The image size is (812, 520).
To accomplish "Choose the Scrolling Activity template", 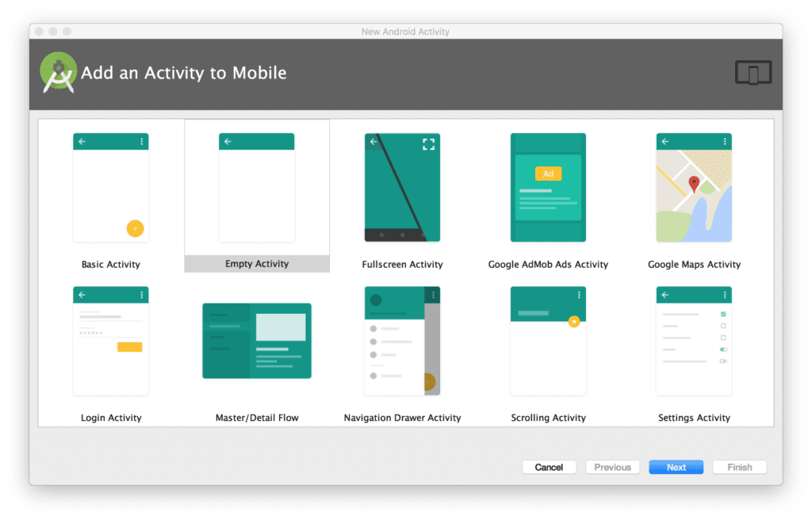I will pyautogui.click(x=548, y=341).
